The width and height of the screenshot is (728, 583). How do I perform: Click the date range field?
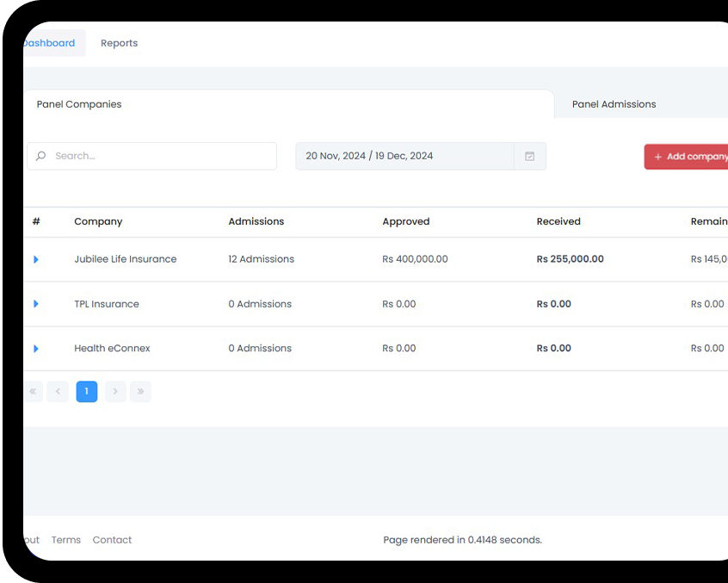pos(404,156)
